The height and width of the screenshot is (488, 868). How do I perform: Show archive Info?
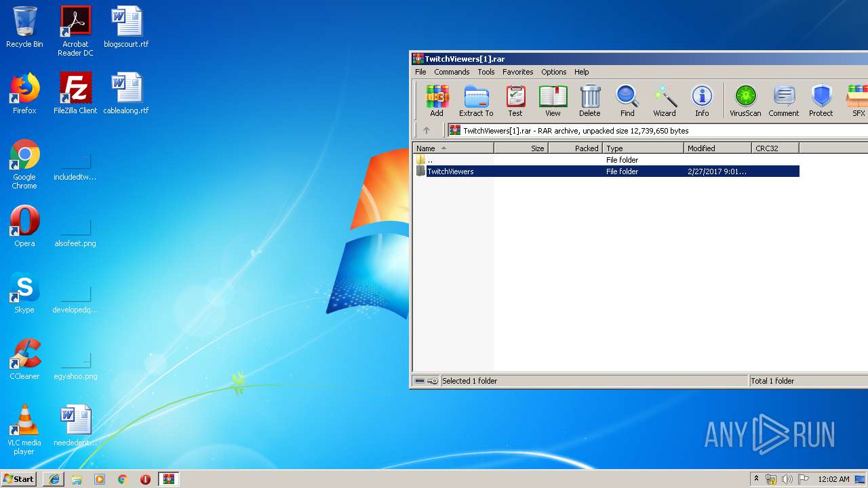(702, 100)
